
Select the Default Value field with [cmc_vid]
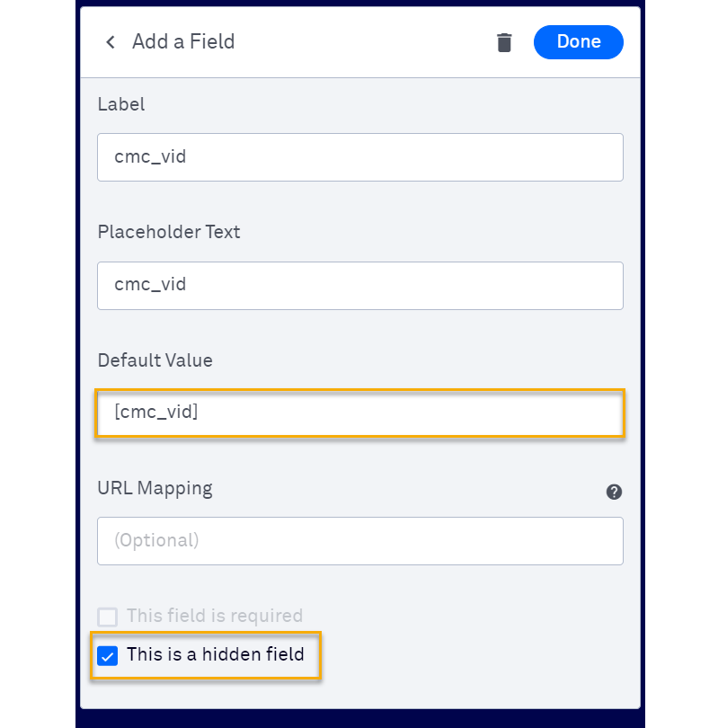(x=359, y=413)
